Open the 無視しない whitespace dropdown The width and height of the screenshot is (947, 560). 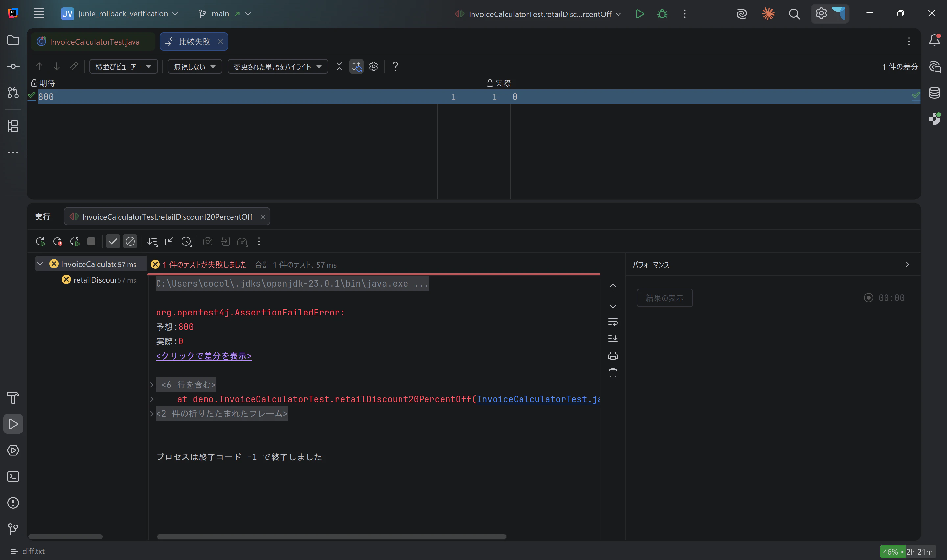pos(195,66)
